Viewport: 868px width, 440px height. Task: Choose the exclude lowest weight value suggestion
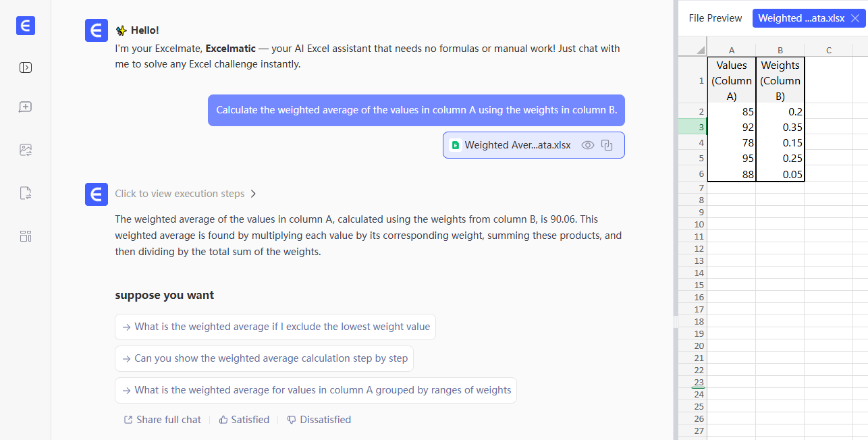point(275,327)
